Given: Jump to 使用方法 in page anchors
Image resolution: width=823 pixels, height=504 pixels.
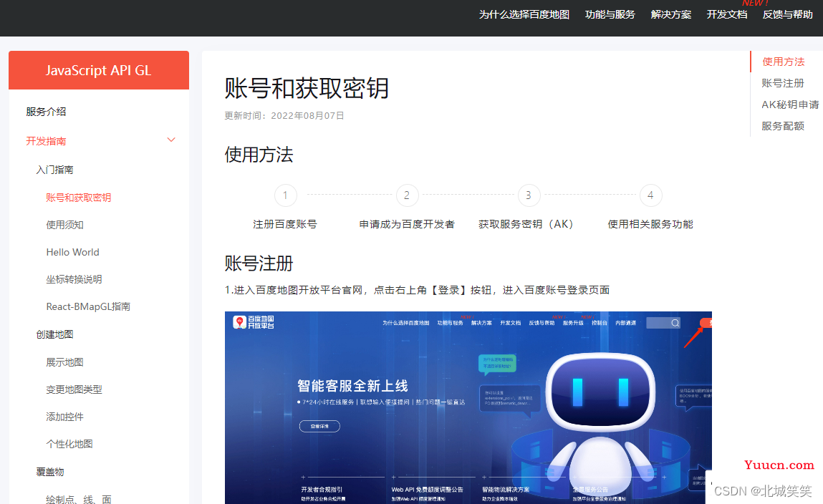Looking at the screenshot, I should coord(783,62).
